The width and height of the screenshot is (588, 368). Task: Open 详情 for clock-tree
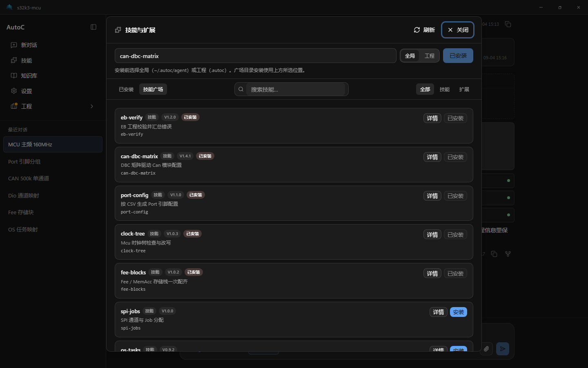click(x=432, y=235)
